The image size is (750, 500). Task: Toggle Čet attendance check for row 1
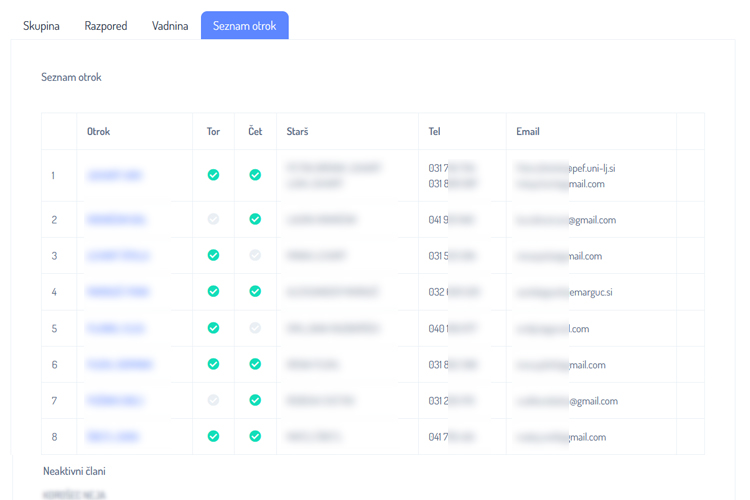tap(255, 175)
